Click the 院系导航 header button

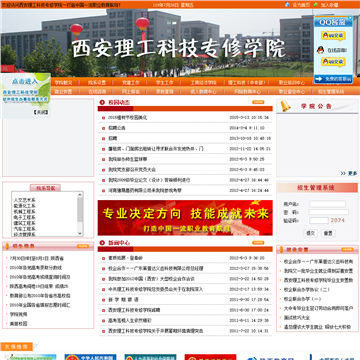45,188
